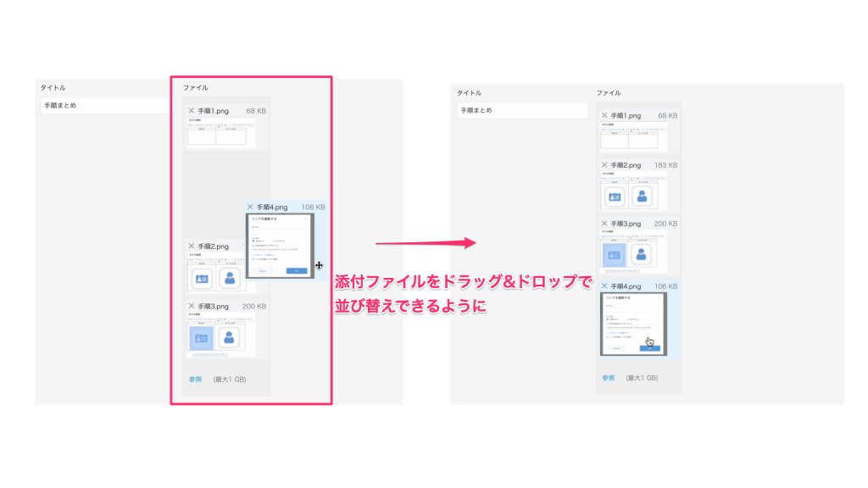
Task: Open the 手順1.png thumbnail in the left panel
Action: point(221,133)
